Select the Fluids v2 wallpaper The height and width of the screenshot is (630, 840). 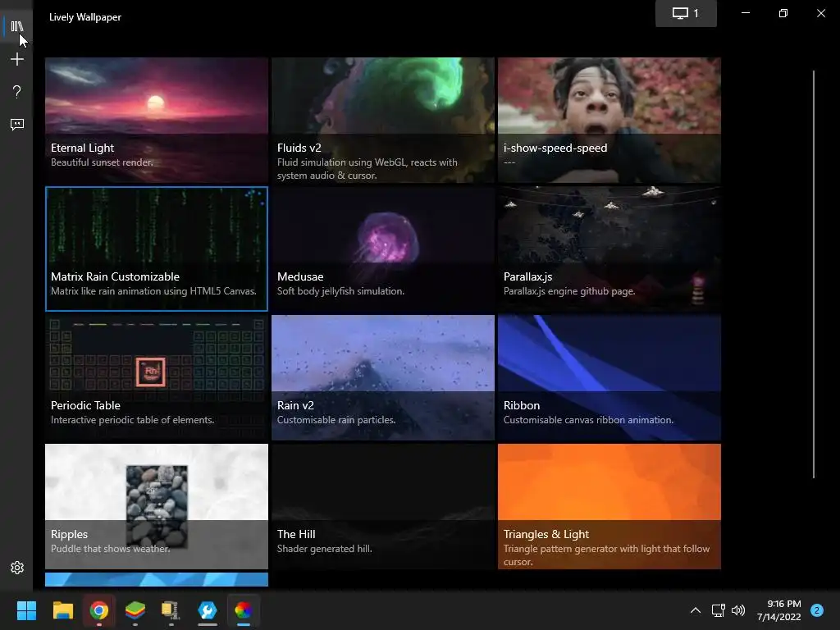coord(383,120)
